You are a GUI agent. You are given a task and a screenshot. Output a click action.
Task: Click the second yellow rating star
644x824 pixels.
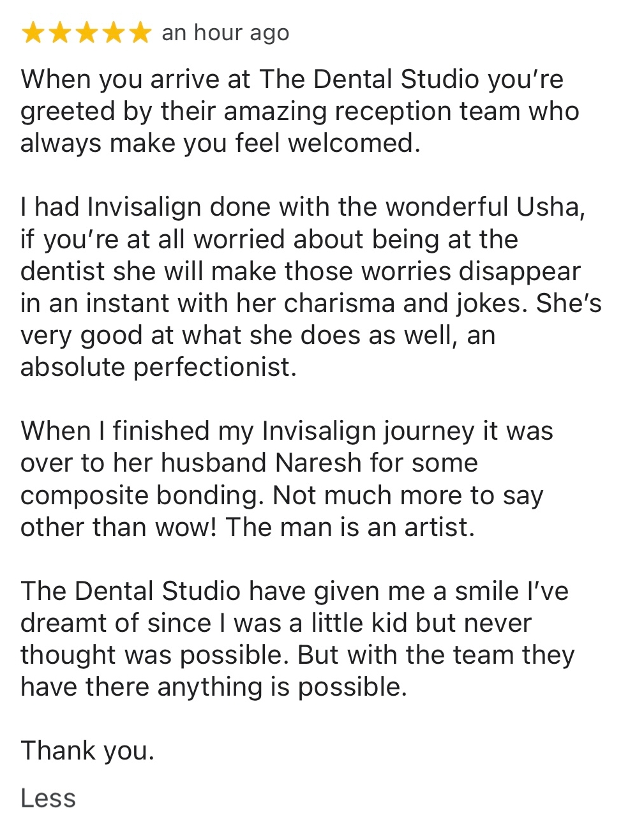point(59,33)
